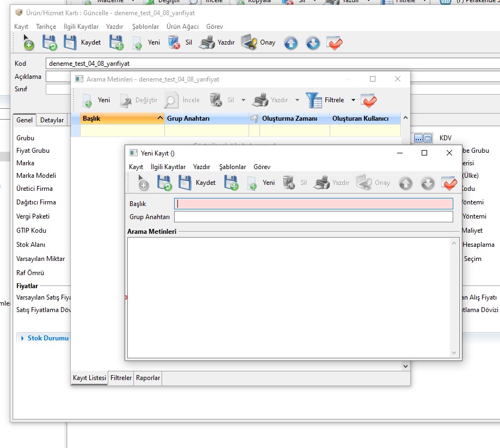Open the Yazdır dropdown arrow in Arama Metinleri
The width and height of the screenshot is (500, 448).
(297, 100)
